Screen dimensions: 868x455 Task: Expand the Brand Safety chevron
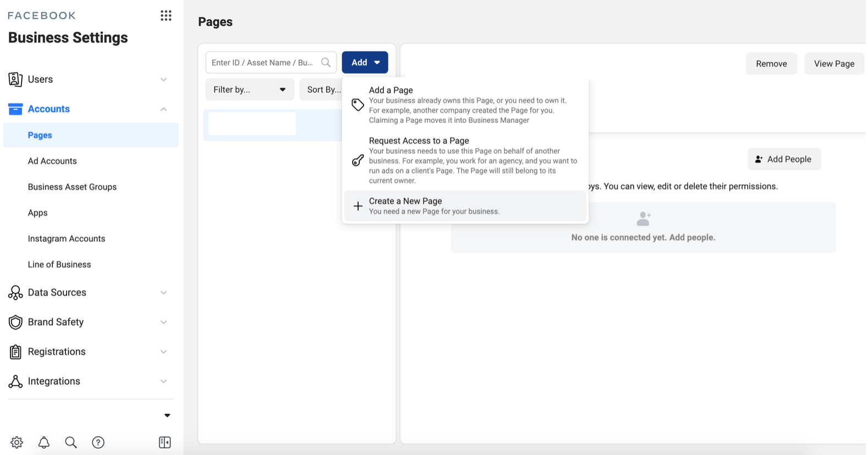click(x=163, y=322)
